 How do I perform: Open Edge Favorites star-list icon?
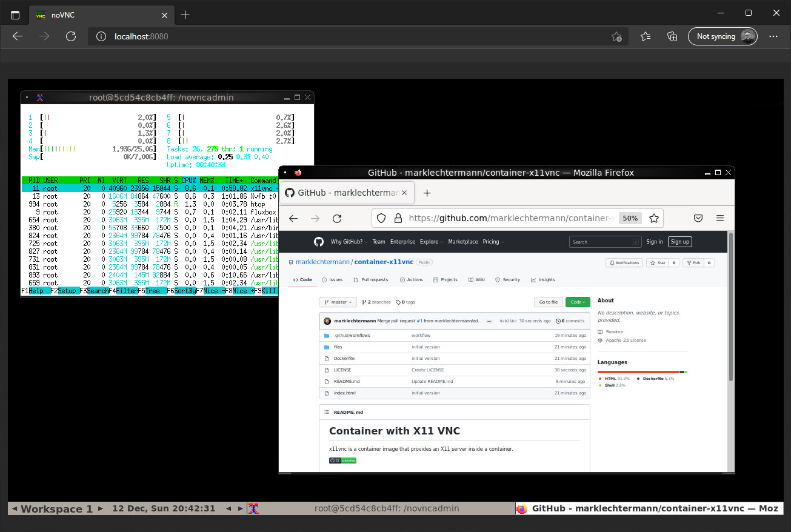[646, 36]
